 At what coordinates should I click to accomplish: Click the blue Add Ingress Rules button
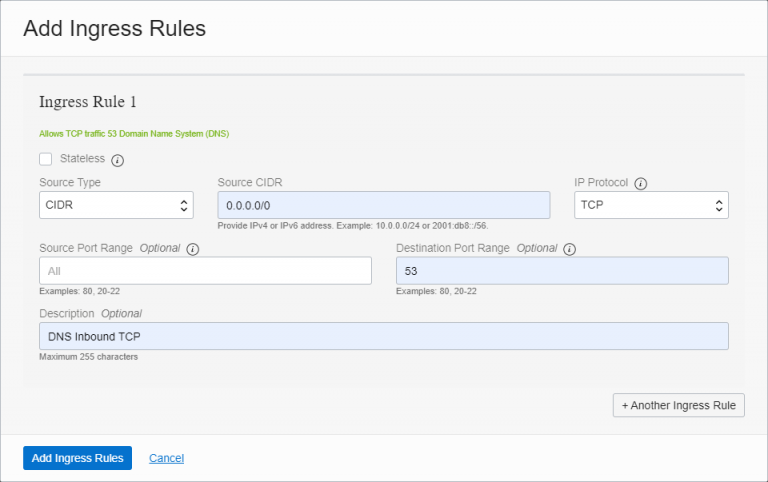[x=77, y=458]
